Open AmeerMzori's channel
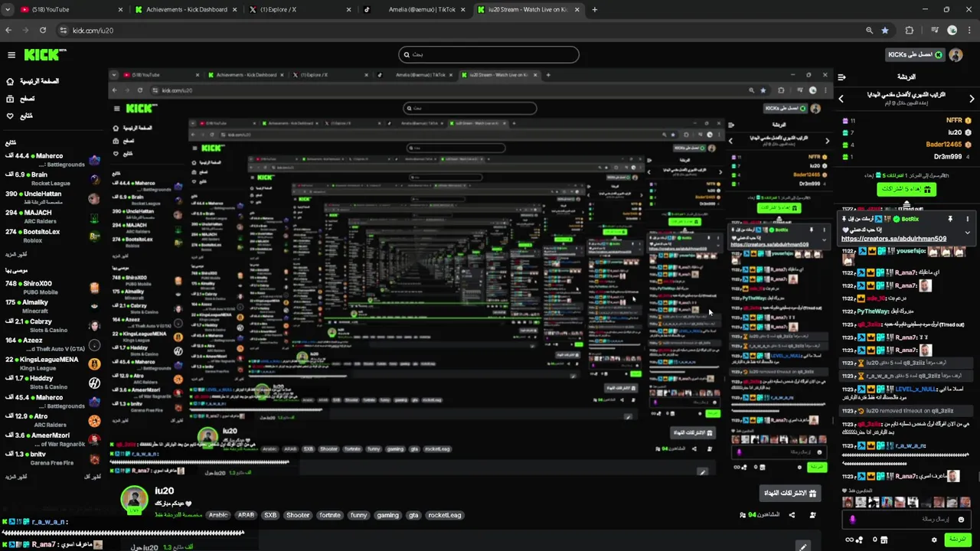This screenshot has width=980, height=551. [52, 439]
